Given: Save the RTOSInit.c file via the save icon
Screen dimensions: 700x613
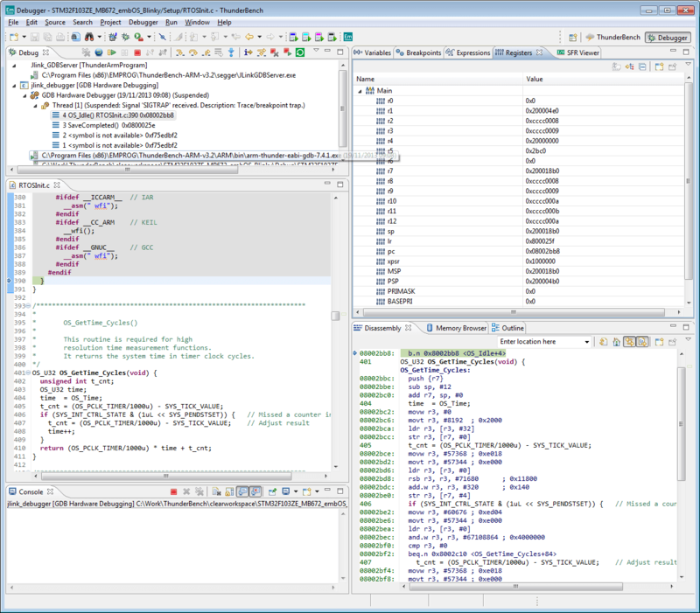Looking at the screenshot, I should pos(34,37).
